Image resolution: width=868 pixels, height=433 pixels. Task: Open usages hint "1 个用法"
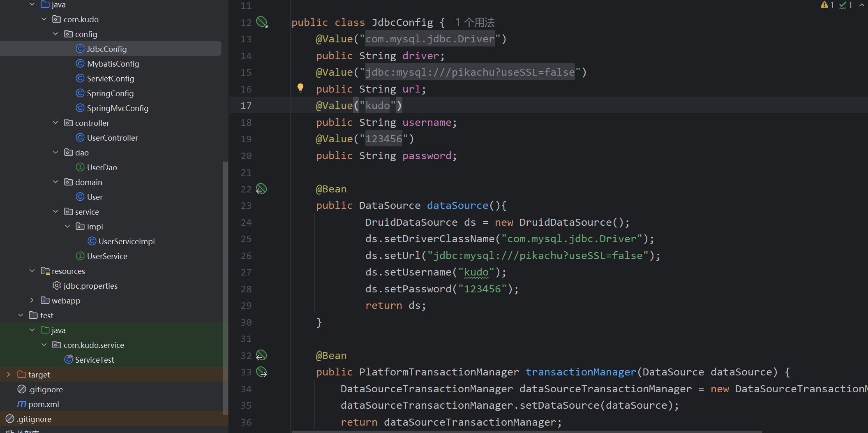coord(475,22)
